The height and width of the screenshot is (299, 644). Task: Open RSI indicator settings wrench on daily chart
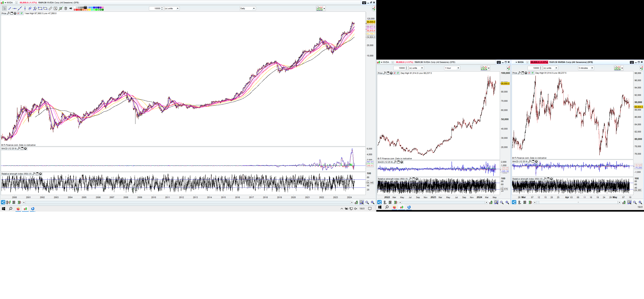[x=34, y=174]
